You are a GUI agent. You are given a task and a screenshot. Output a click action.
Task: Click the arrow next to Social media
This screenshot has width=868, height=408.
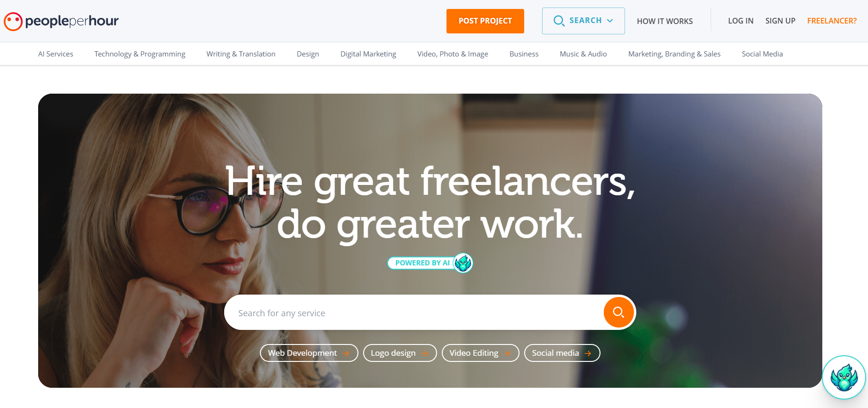tap(588, 353)
